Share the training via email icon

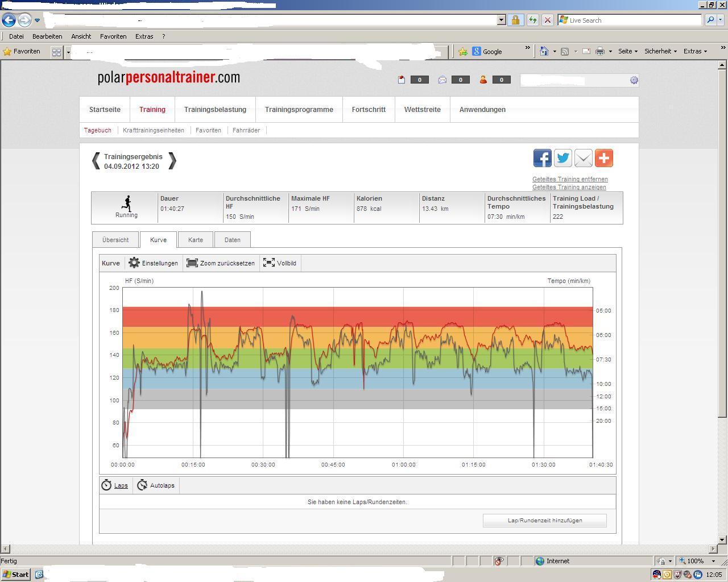click(x=583, y=158)
